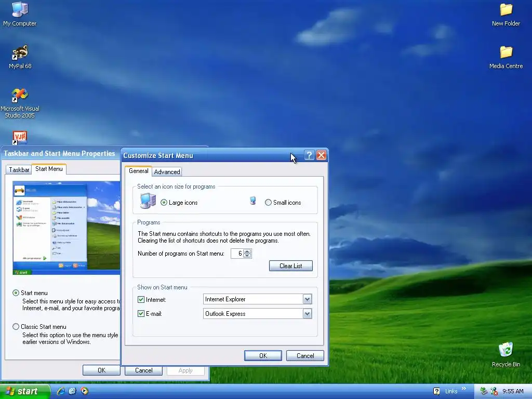Switch to the General tab
The height and width of the screenshot is (399, 532).
138,171
